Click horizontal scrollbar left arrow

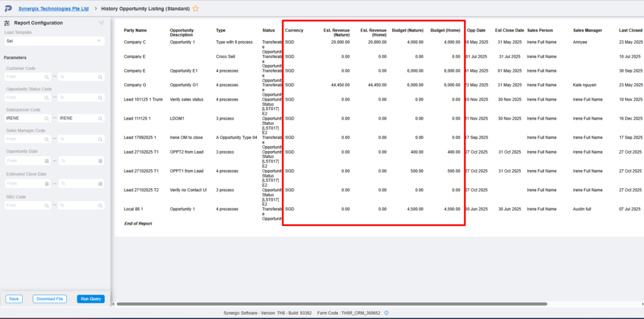[x=113, y=304]
